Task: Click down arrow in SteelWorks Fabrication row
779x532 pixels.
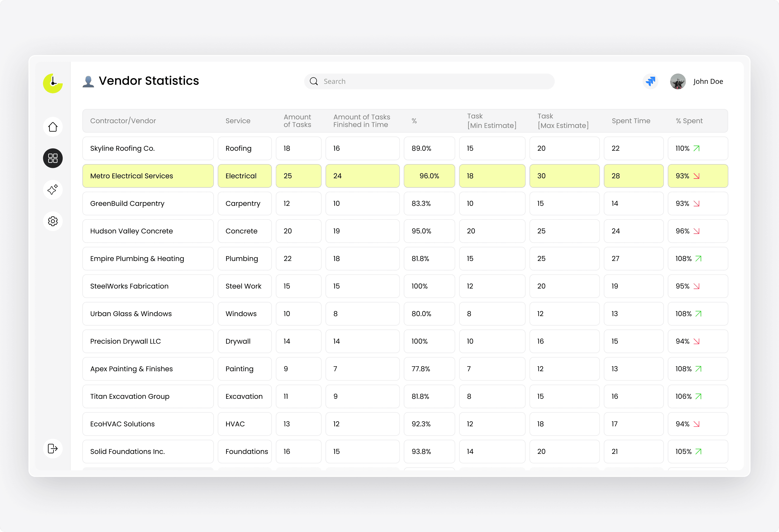Action: [697, 286]
